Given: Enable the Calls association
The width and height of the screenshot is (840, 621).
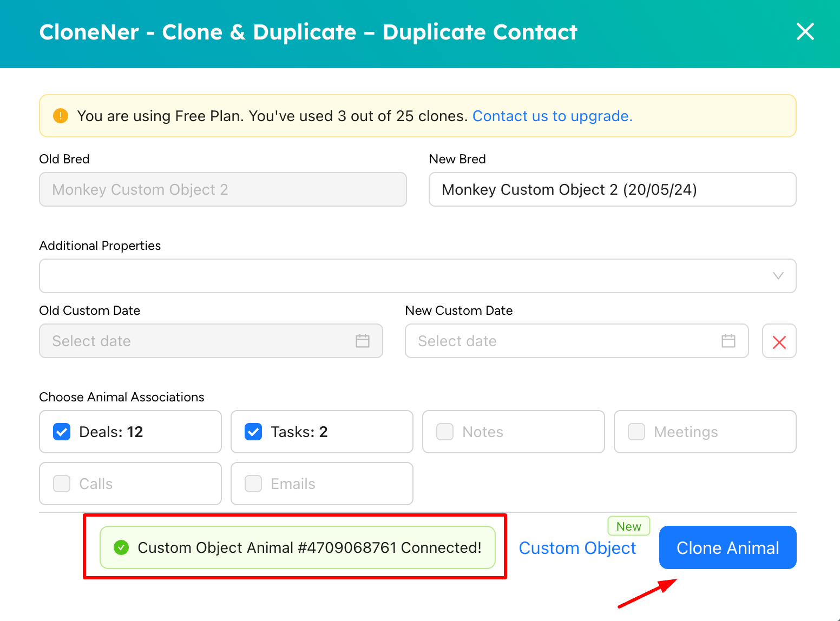Looking at the screenshot, I should point(61,484).
